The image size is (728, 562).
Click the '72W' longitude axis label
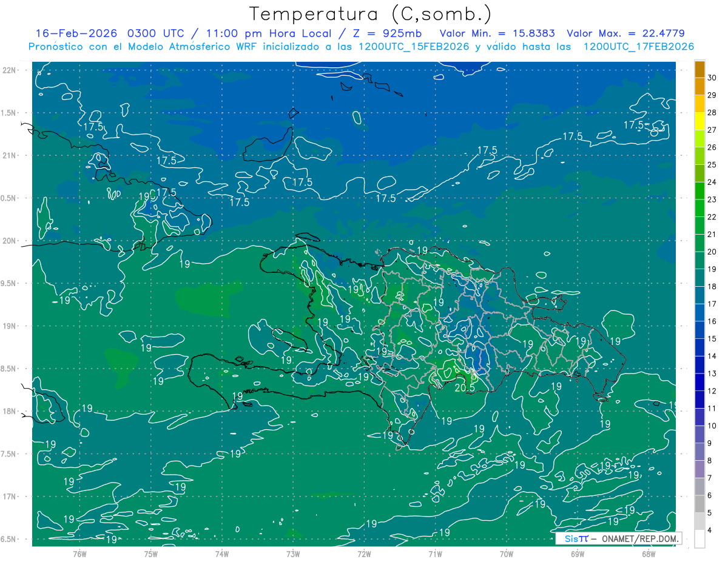click(x=364, y=554)
